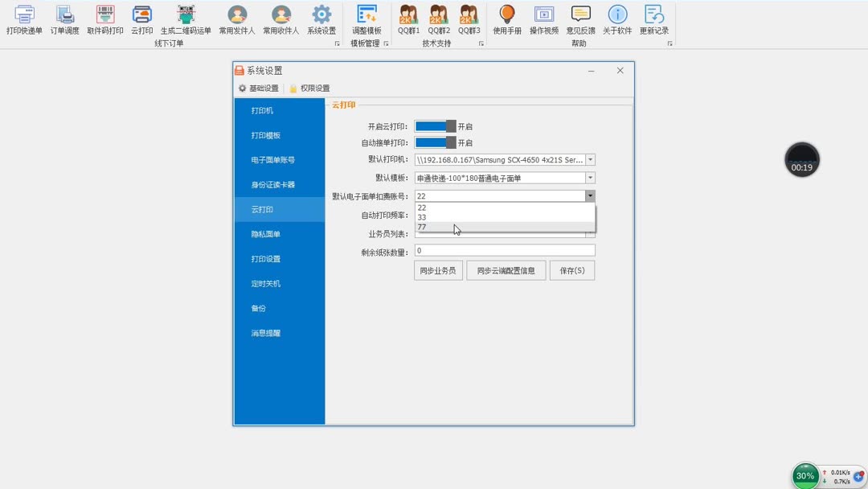This screenshot has width=868, height=489.
Task: Open 调整模板 in the ribbon
Action: pos(366,20)
